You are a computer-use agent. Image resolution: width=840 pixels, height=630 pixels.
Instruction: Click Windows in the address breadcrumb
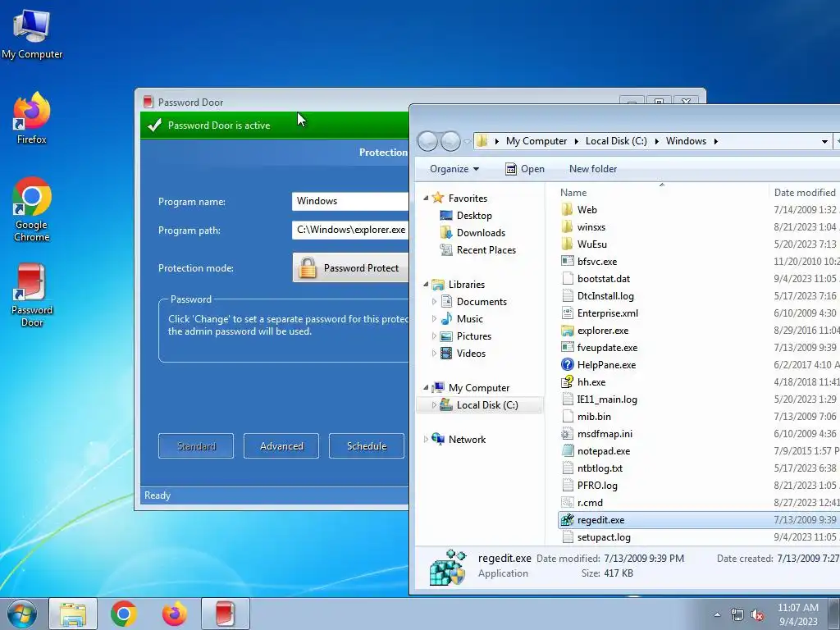tap(687, 141)
